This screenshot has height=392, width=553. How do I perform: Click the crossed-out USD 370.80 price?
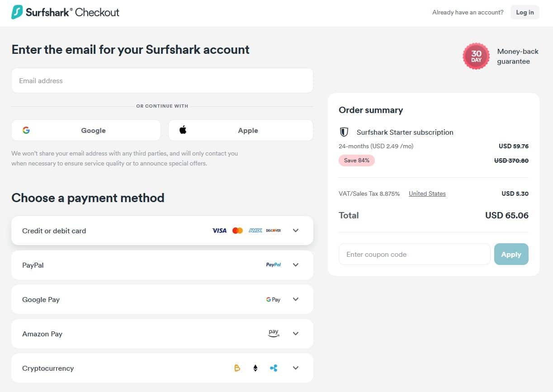(x=511, y=161)
